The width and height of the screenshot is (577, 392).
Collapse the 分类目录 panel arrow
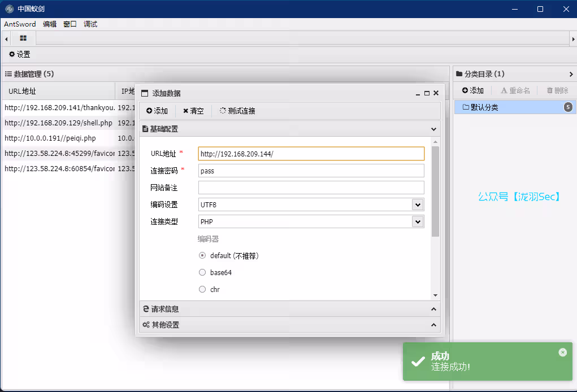click(571, 74)
